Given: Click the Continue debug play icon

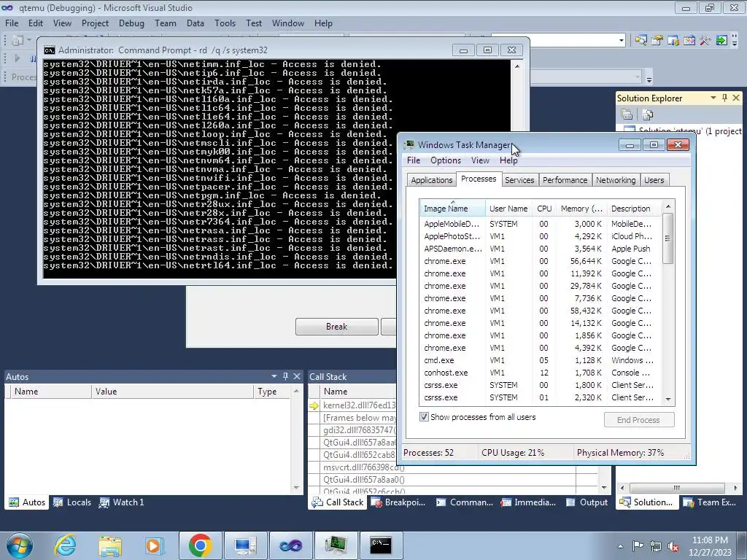Looking at the screenshot, I should [18, 58].
